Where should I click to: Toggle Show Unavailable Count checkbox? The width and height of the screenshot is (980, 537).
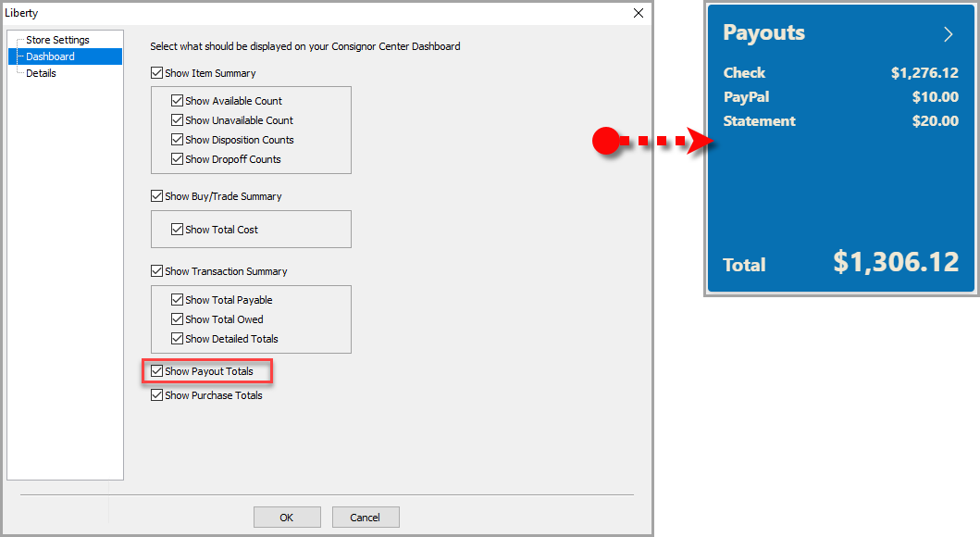177,120
